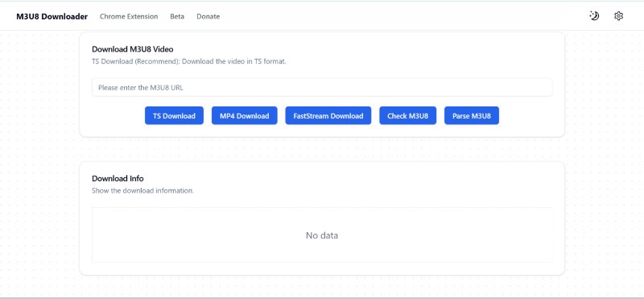
Task: Toggle dark mode with the moon icon
Action: point(594,16)
